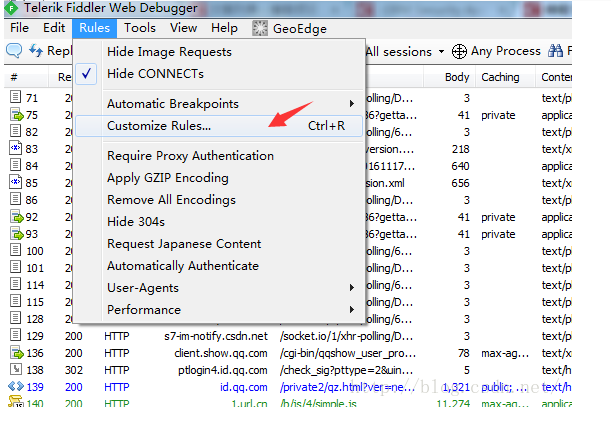Select s7-im-notify.csdn.net host cell
611x442 pixels.
216,336
